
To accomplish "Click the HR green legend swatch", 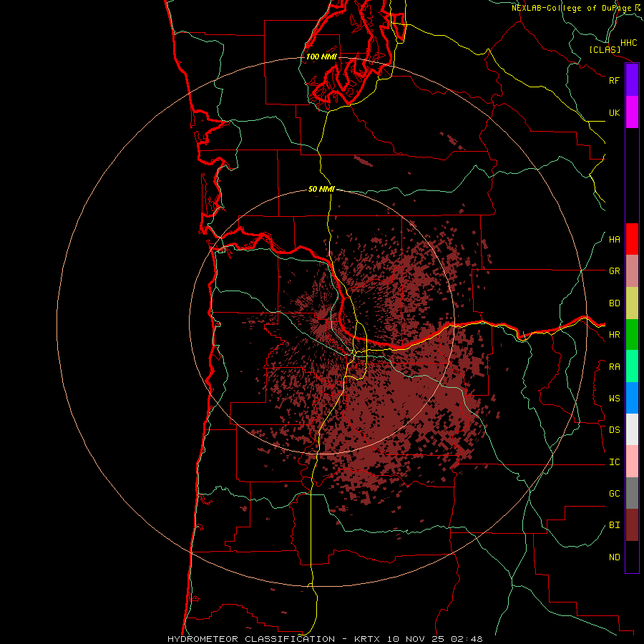I will [x=632, y=334].
